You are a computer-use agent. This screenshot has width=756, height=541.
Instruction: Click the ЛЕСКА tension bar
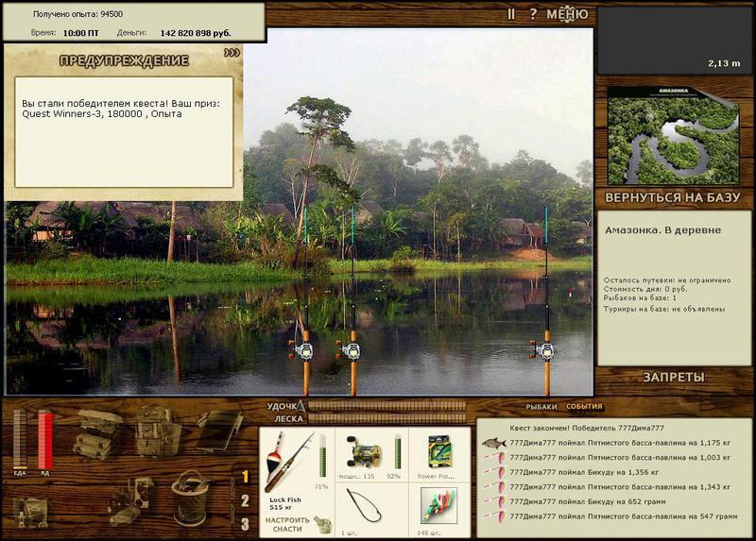387,418
